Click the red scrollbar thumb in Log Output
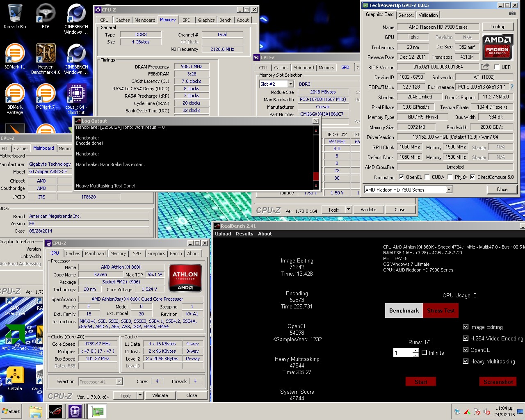This screenshot has width=525, height=420. (316, 176)
